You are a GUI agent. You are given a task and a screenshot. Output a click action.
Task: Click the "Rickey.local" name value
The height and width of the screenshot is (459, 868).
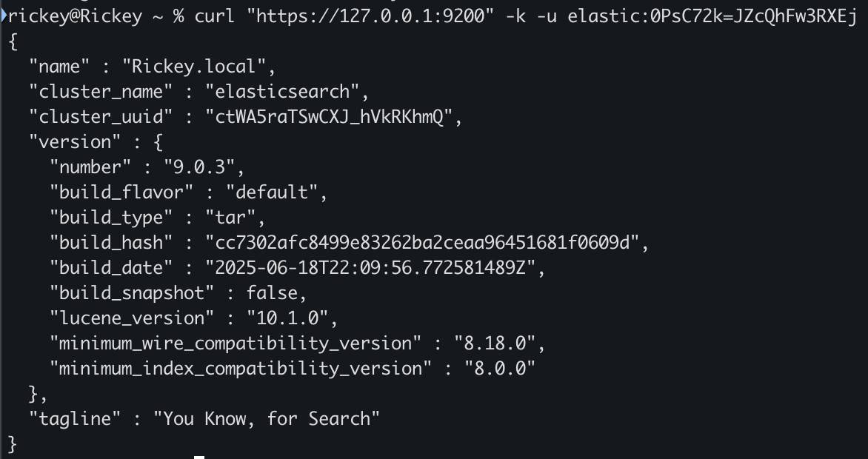pyautogui.click(x=193, y=67)
